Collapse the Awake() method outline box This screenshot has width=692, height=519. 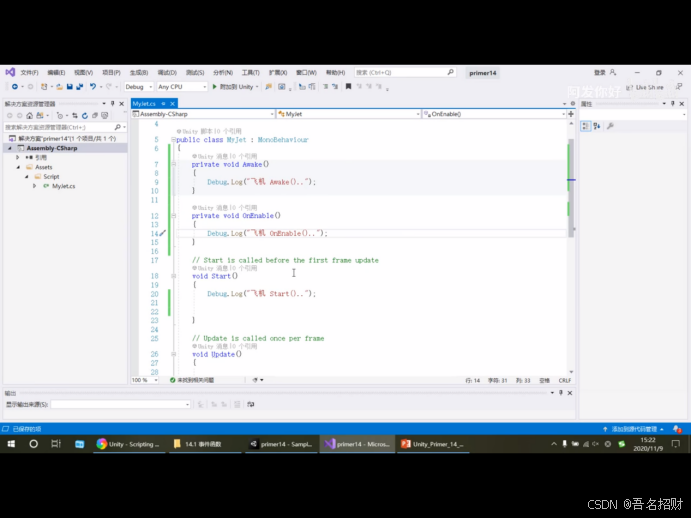click(173, 164)
